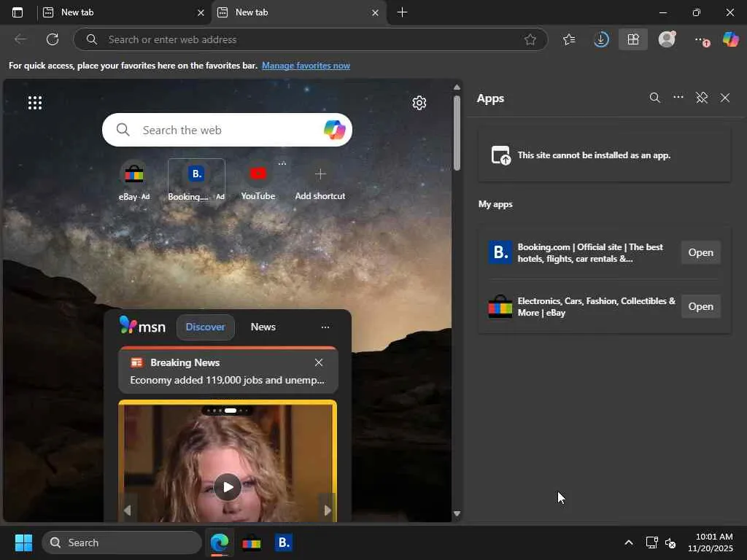Unpin the Apps side panel
The image size is (747, 560).
point(702,98)
